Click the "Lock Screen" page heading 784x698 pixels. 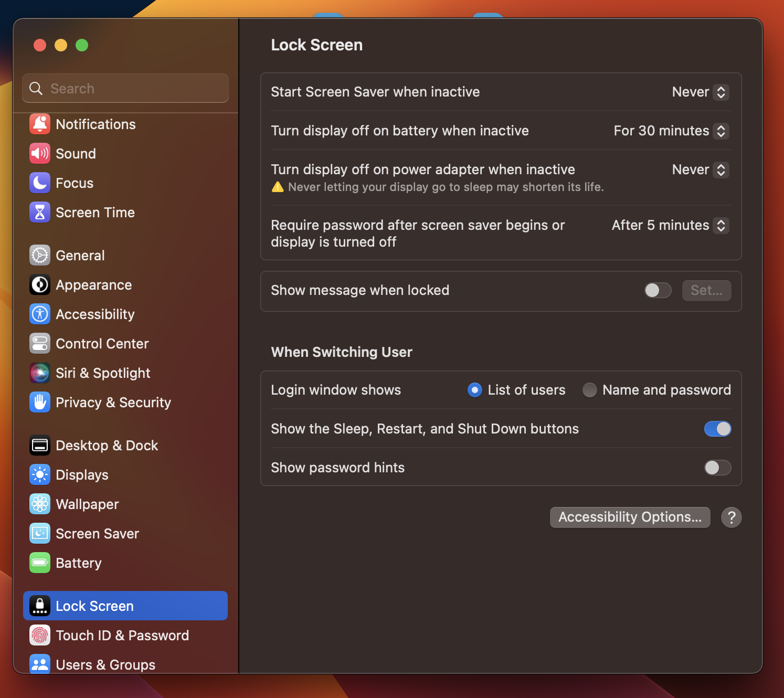(317, 45)
